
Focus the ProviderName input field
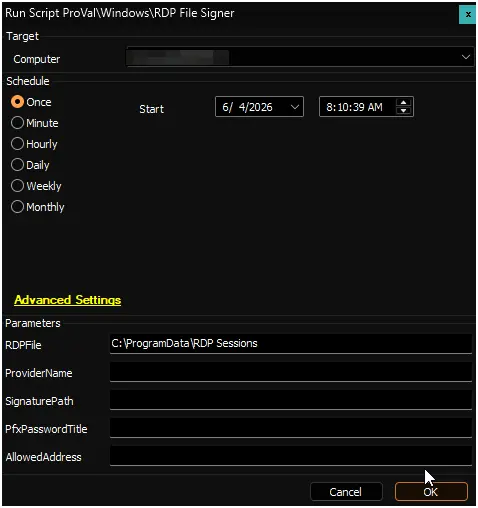click(291, 372)
